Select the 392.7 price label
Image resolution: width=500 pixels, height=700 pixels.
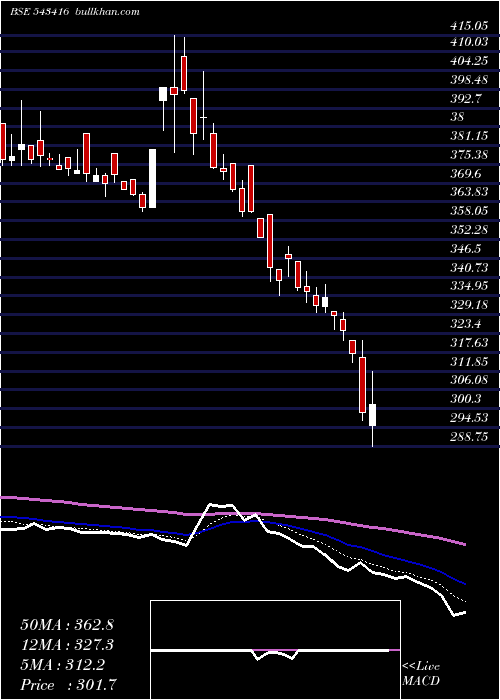466,98
